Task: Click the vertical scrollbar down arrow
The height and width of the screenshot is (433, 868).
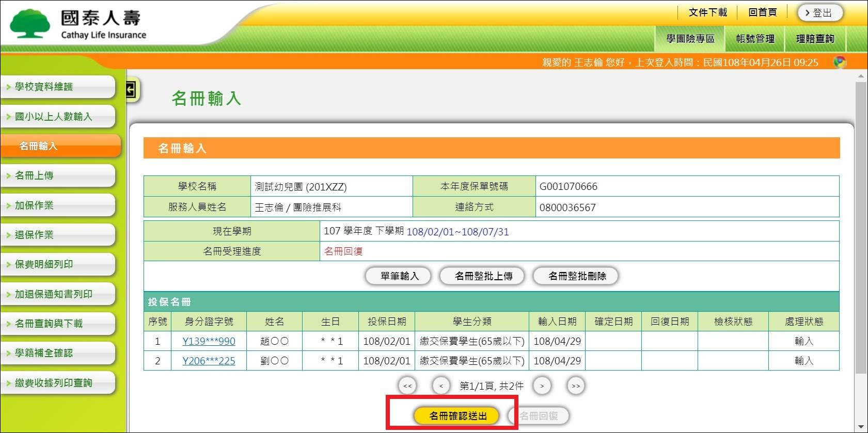Action: (x=861, y=427)
